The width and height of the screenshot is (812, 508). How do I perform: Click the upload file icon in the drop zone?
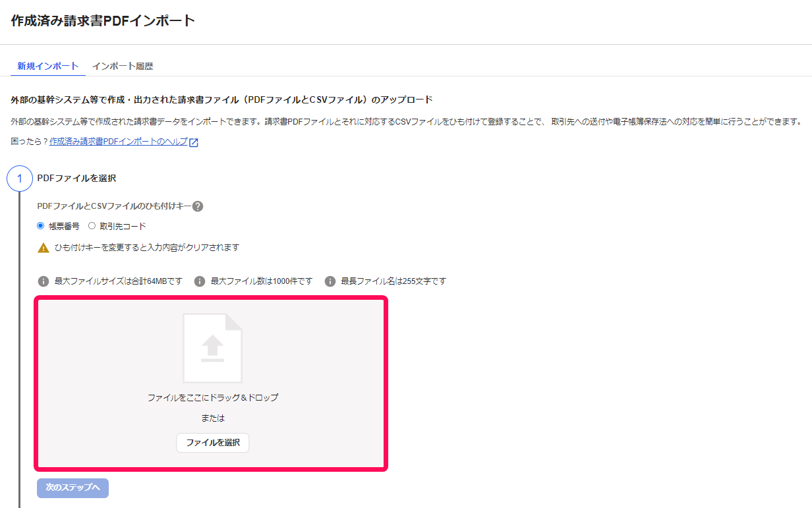[x=212, y=348]
